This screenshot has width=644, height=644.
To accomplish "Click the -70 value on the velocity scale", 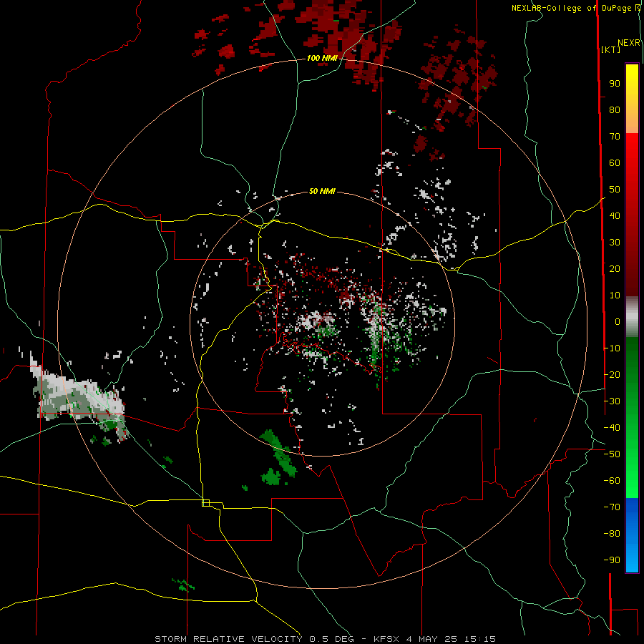I will [x=612, y=507].
